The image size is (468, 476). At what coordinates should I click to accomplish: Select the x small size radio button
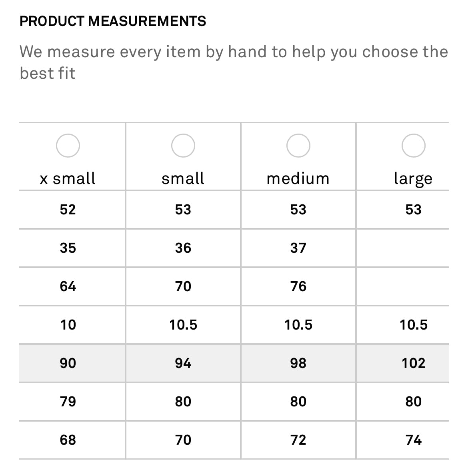pos(68,145)
